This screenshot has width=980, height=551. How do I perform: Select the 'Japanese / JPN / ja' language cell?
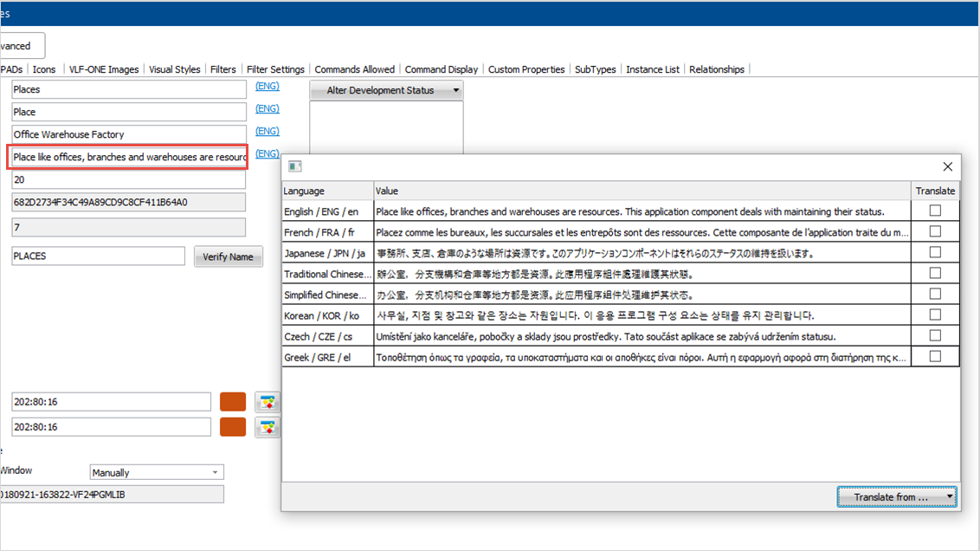327,253
